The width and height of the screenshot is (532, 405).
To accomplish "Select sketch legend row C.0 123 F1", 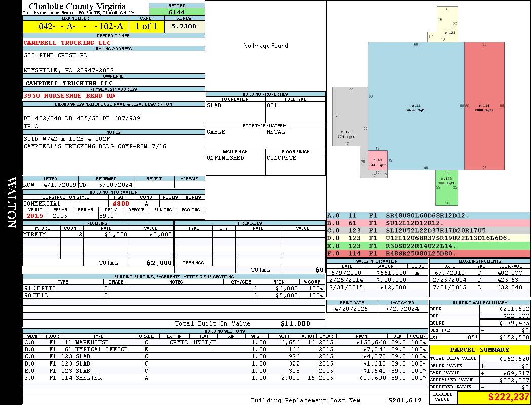I will 429,231.
